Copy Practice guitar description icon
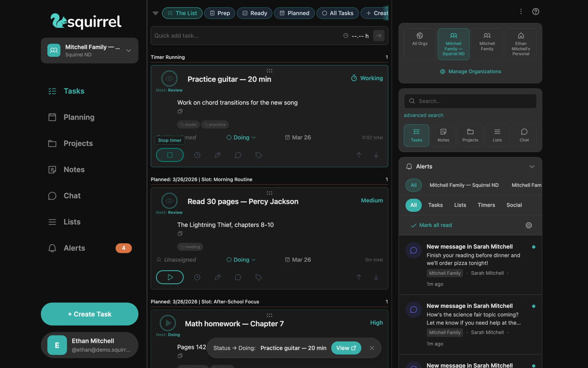 [180, 111]
